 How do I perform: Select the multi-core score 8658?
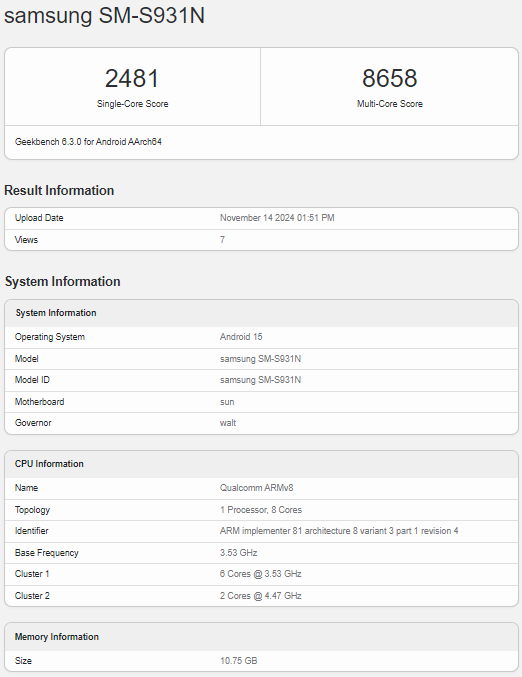tap(389, 78)
